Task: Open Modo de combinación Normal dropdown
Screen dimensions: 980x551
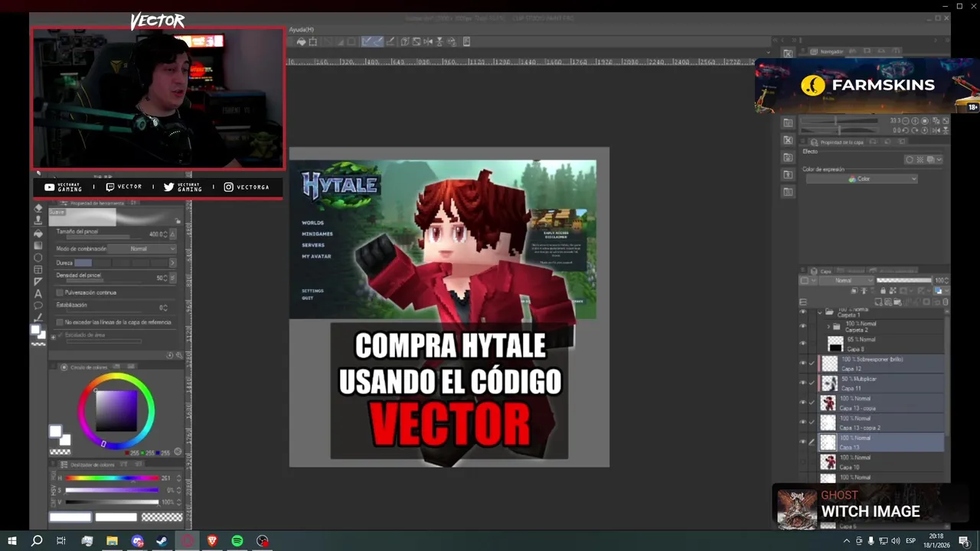Action: tap(142, 249)
